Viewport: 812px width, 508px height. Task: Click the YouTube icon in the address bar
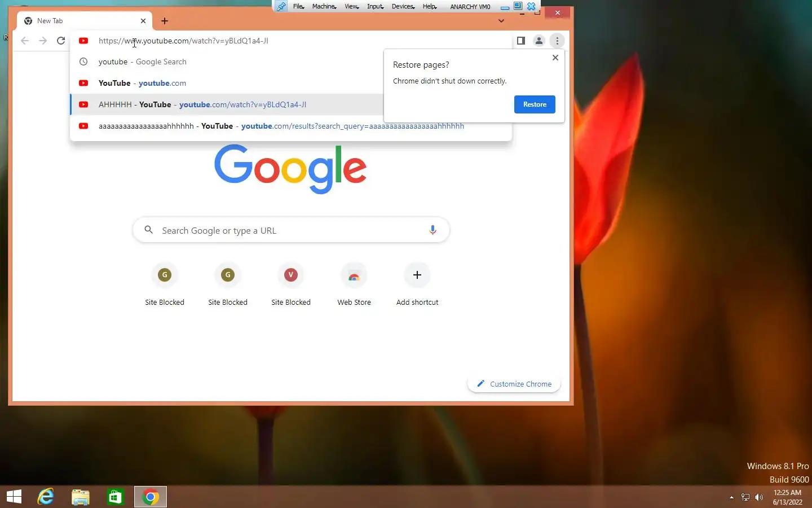pos(83,41)
